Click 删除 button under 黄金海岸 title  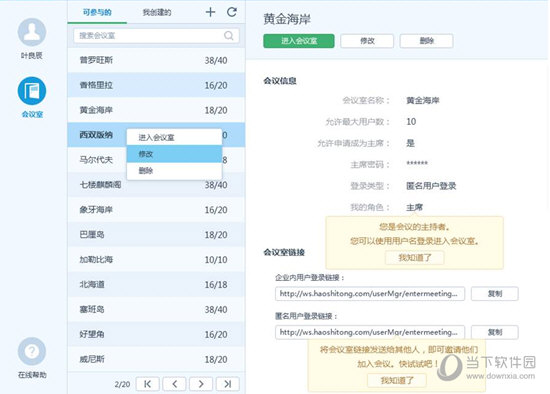[x=427, y=41]
